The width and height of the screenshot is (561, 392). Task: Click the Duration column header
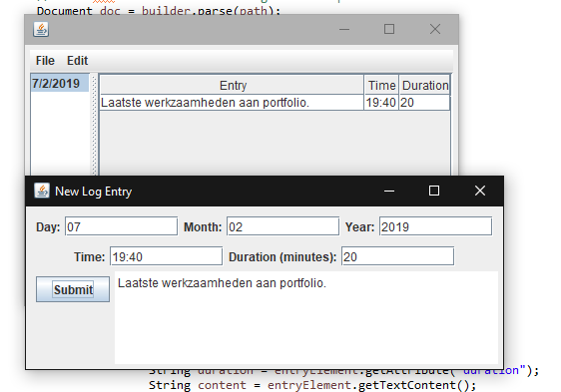pos(424,85)
